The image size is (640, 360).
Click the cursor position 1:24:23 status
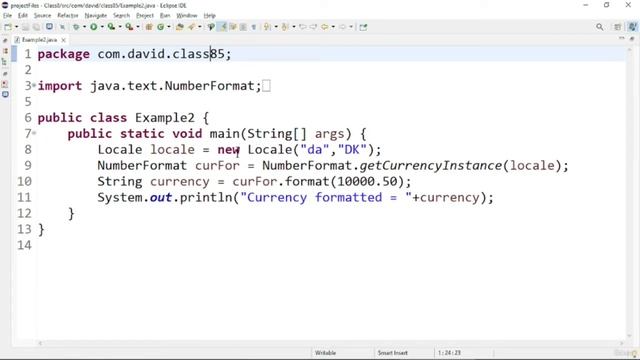449,353
